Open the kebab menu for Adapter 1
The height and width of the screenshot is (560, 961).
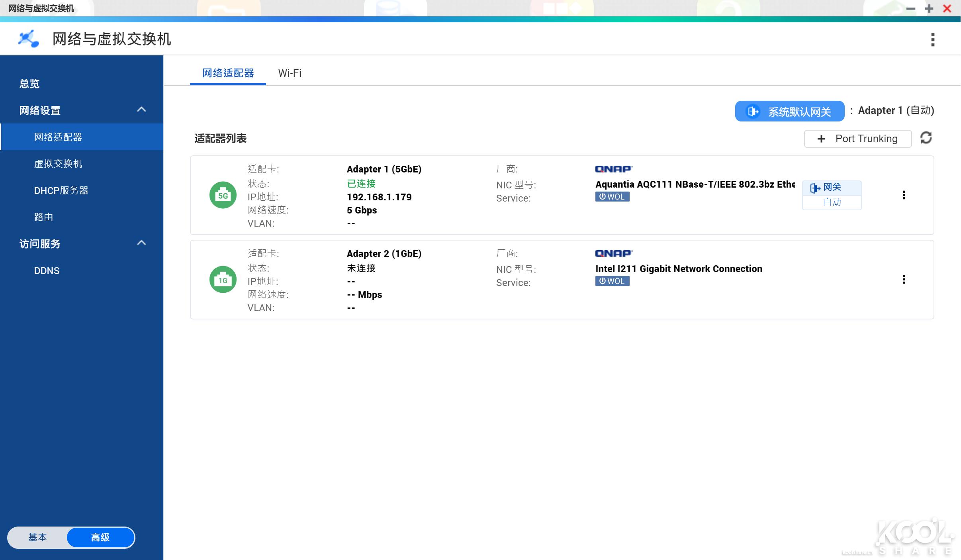tap(905, 195)
